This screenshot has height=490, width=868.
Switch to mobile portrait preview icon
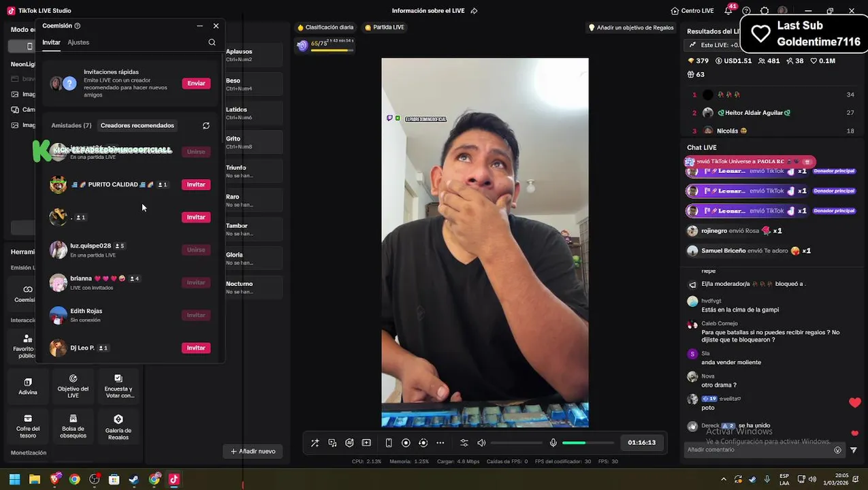(389, 442)
